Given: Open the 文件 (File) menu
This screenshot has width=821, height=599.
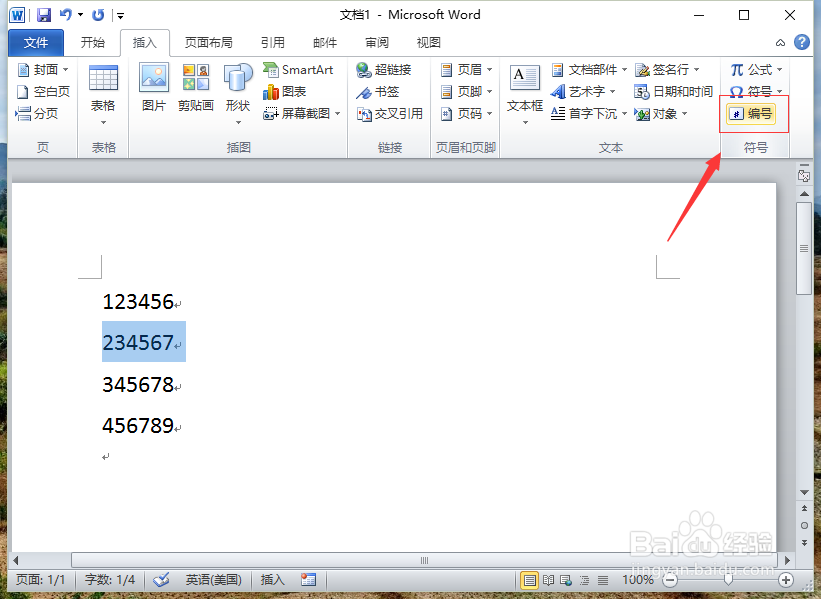Looking at the screenshot, I should (35, 42).
